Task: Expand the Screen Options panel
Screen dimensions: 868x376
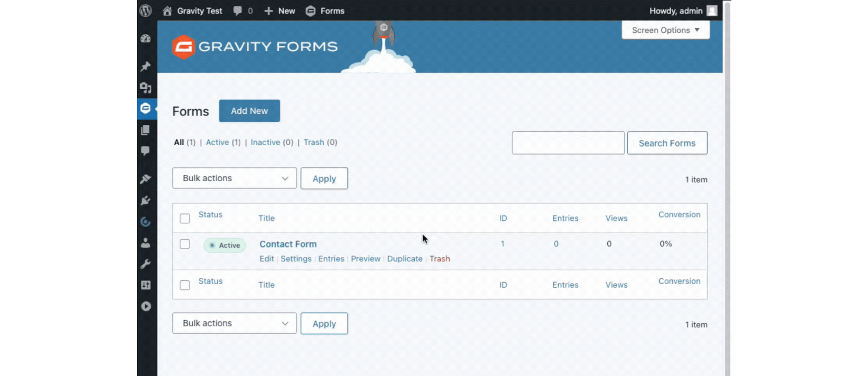Action: pyautogui.click(x=666, y=30)
